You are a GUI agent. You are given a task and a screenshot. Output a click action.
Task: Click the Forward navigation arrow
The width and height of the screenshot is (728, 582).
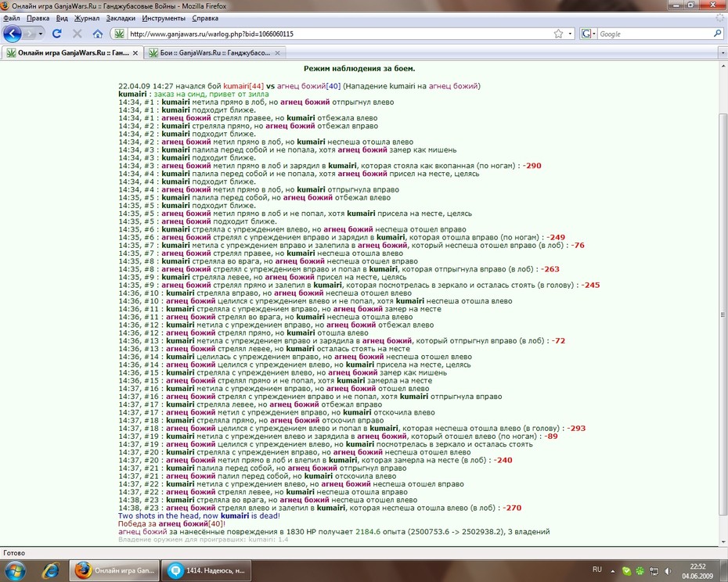(29, 34)
